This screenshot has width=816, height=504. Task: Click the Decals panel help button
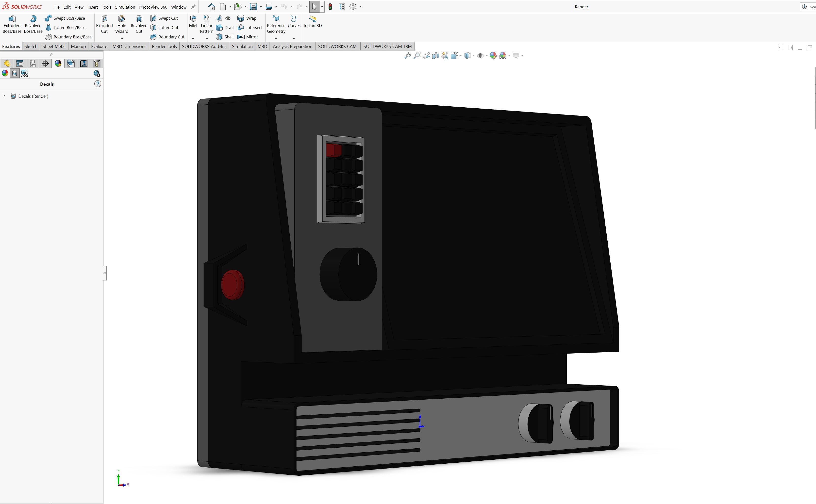[x=97, y=84]
